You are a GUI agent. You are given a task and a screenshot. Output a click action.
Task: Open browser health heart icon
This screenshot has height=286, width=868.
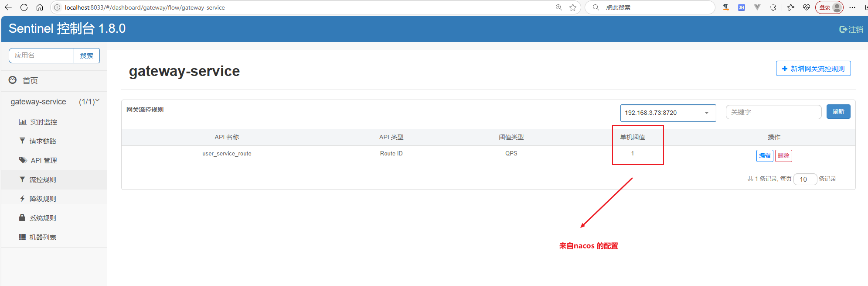(x=807, y=7)
